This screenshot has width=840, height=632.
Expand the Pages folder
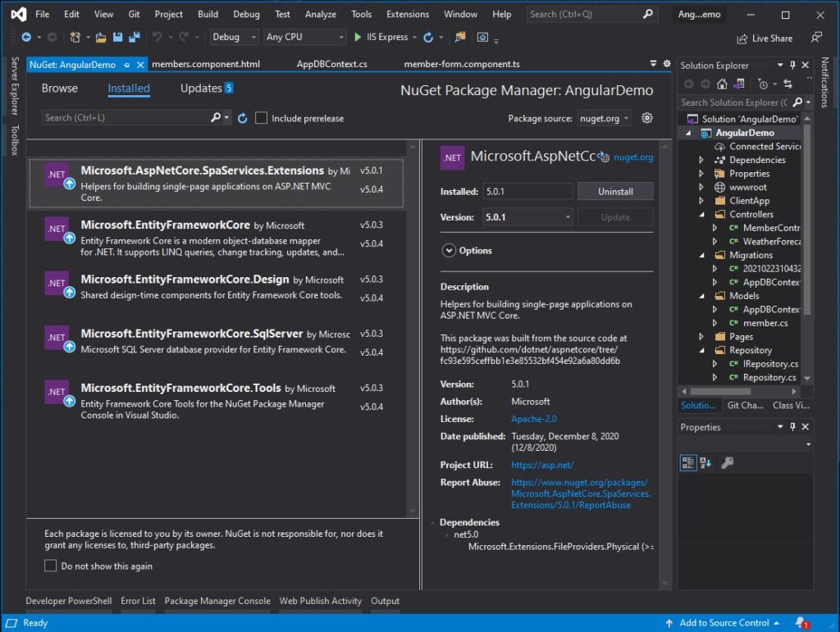pyautogui.click(x=701, y=337)
